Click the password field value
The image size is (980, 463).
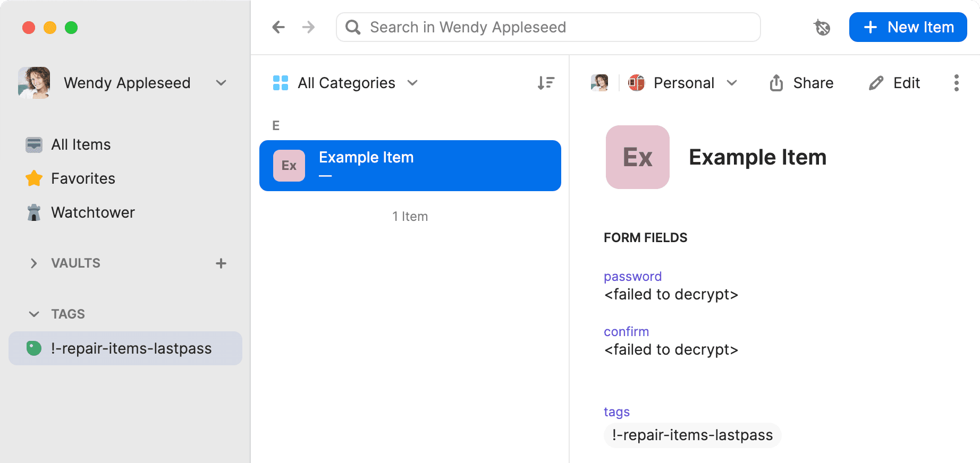point(671,295)
